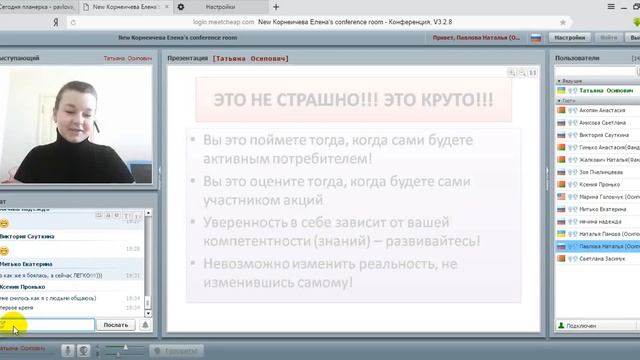Click the Привет, Павлова Наталья greeting link

476,38
